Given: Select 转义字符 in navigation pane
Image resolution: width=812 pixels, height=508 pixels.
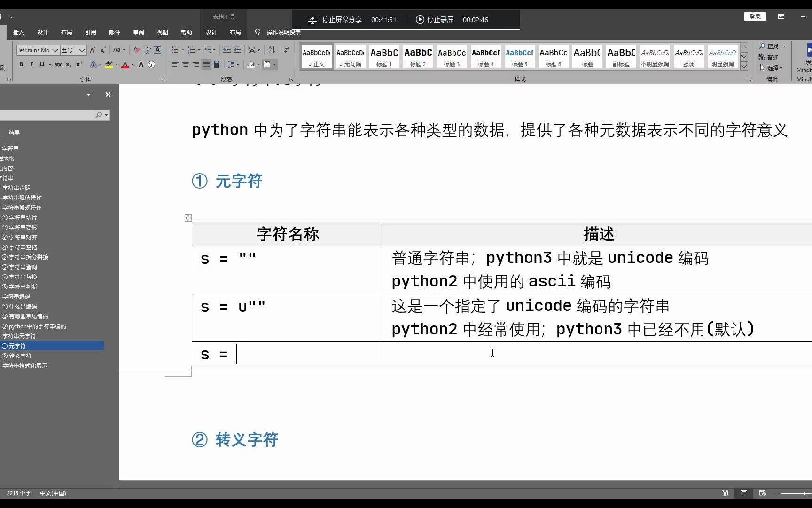Looking at the screenshot, I should tap(20, 356).
